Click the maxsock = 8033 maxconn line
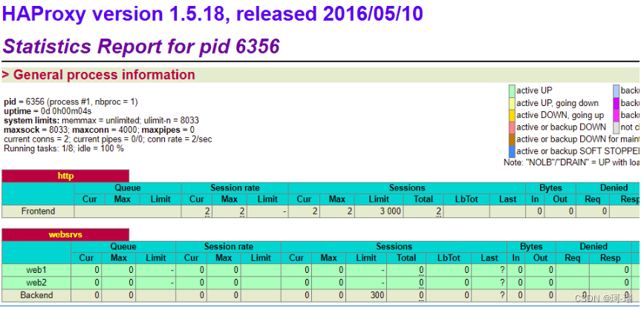This screenshot has width=644, height=310. click(x=99, y=130)
